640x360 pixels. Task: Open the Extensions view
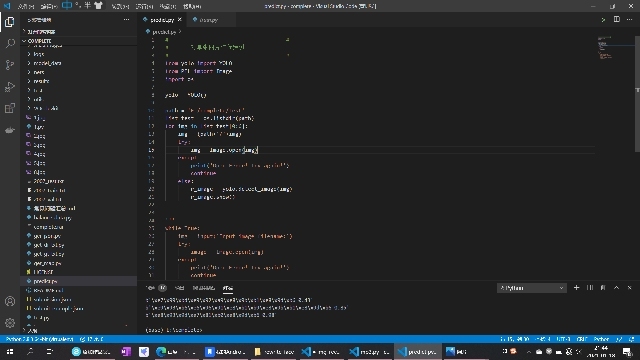(x=10, y=108)
